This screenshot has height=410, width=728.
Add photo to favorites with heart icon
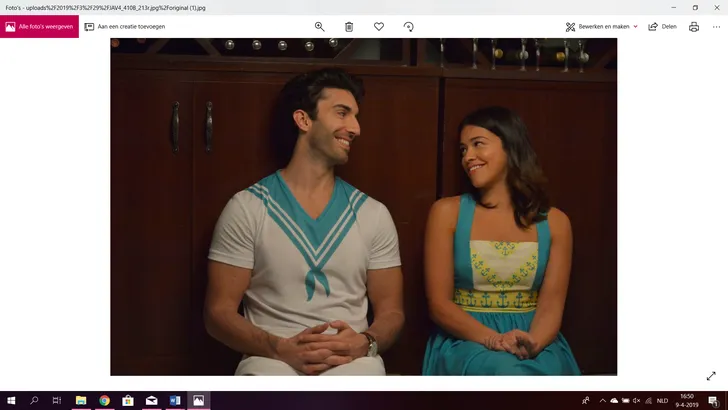click(x=379, y=26)
